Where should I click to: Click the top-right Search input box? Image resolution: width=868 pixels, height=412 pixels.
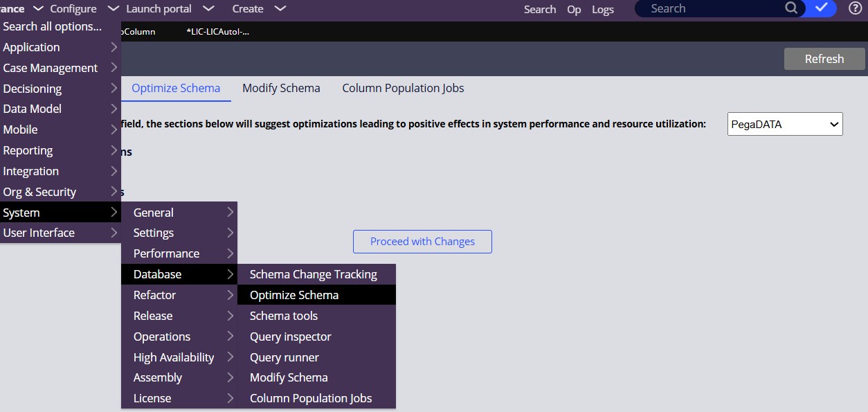coord(713,9)
